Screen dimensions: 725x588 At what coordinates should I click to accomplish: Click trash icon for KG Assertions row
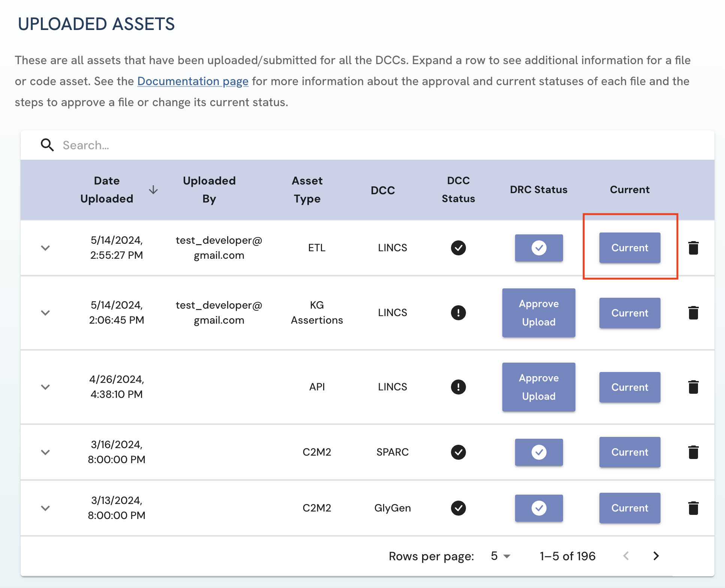click(x=693, y=313)
